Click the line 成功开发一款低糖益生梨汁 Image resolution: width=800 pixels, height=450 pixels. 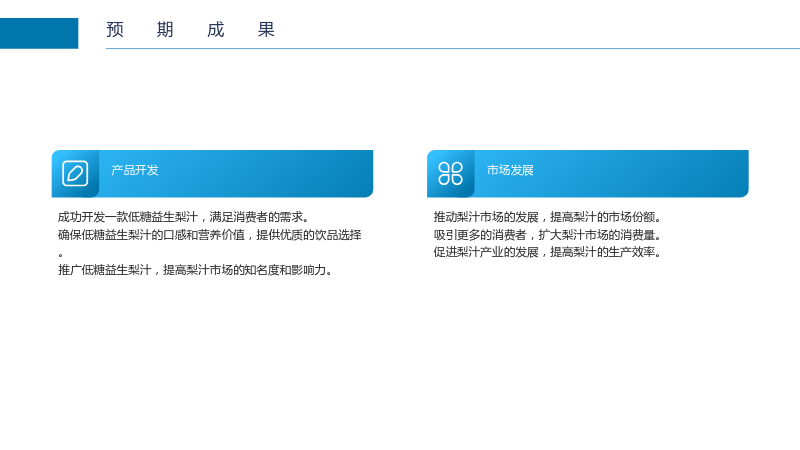(x=184, y=217)
